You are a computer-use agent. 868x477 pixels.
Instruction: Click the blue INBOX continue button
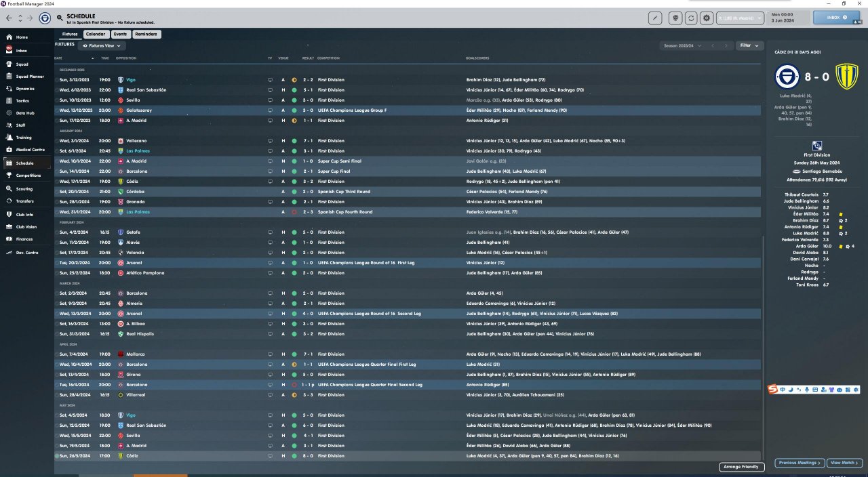836,18
